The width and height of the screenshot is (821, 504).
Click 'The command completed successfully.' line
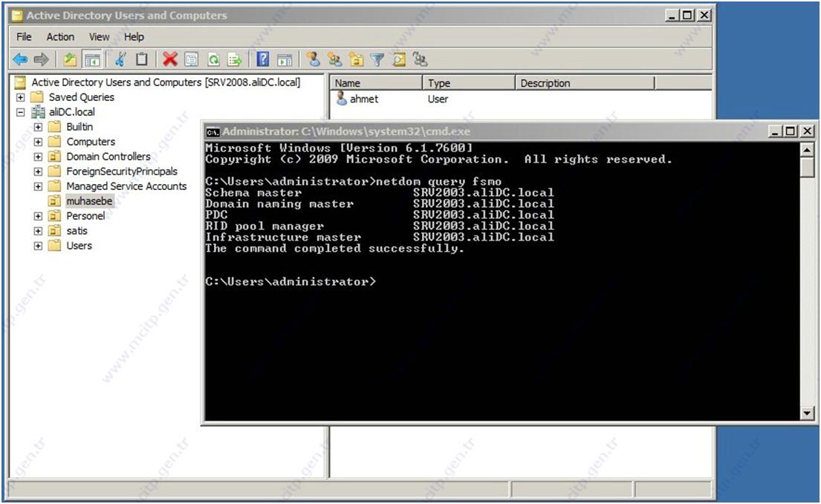coord(334,249)
